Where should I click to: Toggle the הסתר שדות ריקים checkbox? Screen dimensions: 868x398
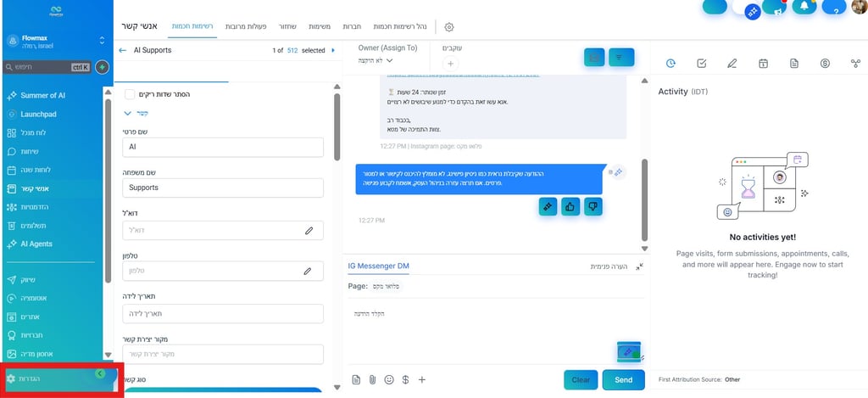130,94
